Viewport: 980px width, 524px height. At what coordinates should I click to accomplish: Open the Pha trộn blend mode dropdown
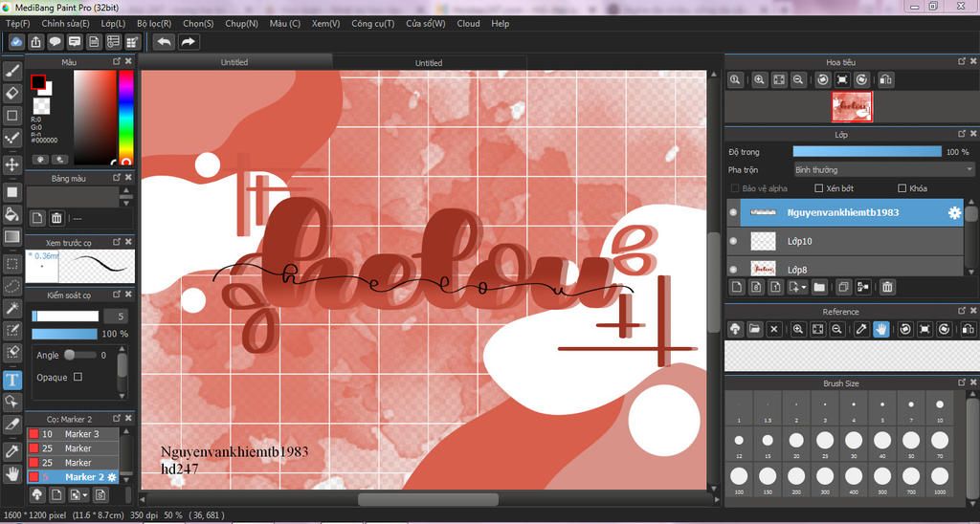(x=883, y=169)
